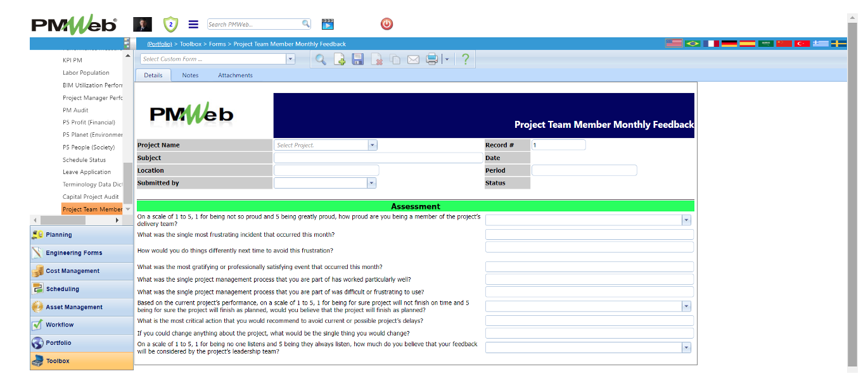The image size is (868, 388).
Task: Click the (Portfolio) breadcrumb link
Action: (x=160, y=44)
